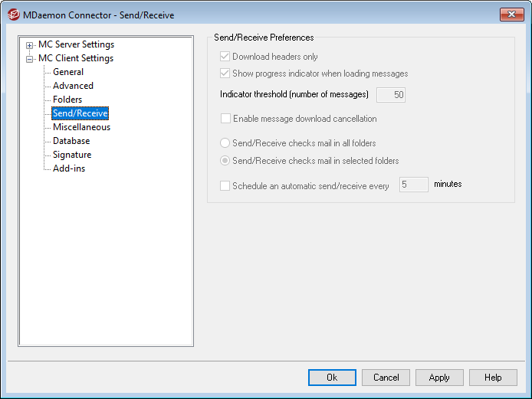Open the Advanced settings page

click(73, 86)
